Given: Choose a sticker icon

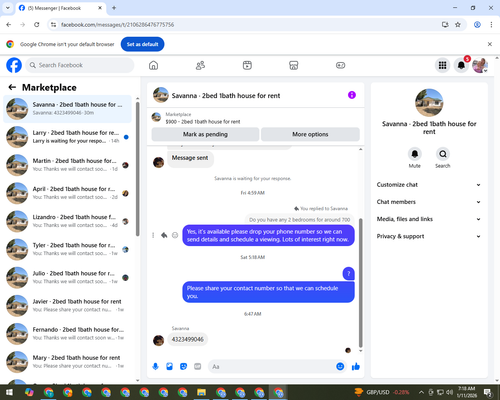Looking at the screenshot, I should click(x=183, y=367).
